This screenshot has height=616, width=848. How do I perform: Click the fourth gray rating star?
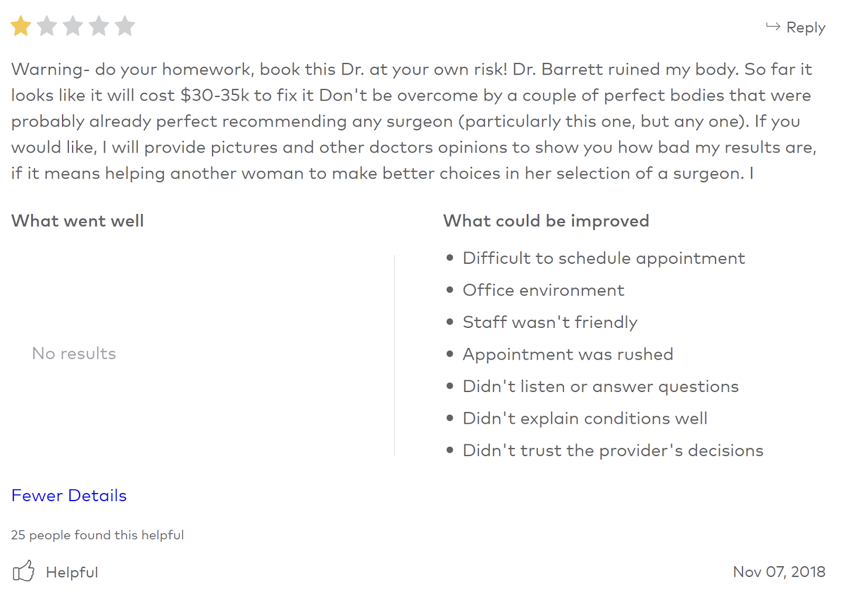99,26
